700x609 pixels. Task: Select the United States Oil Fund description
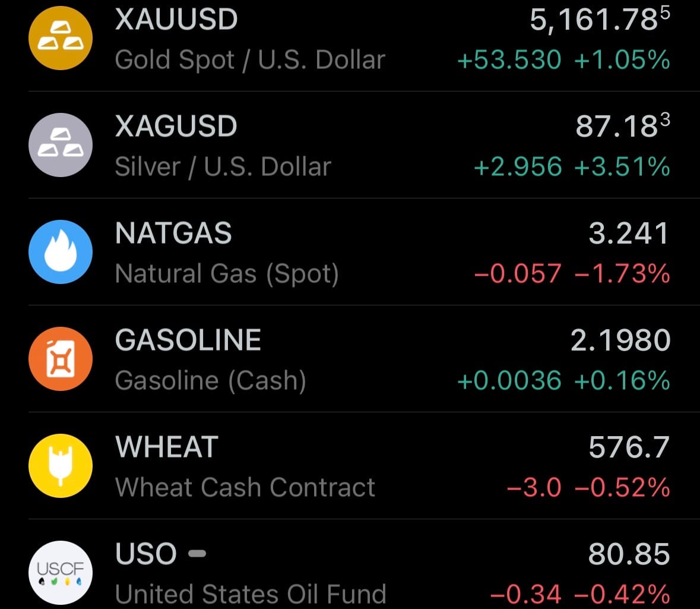250,594
